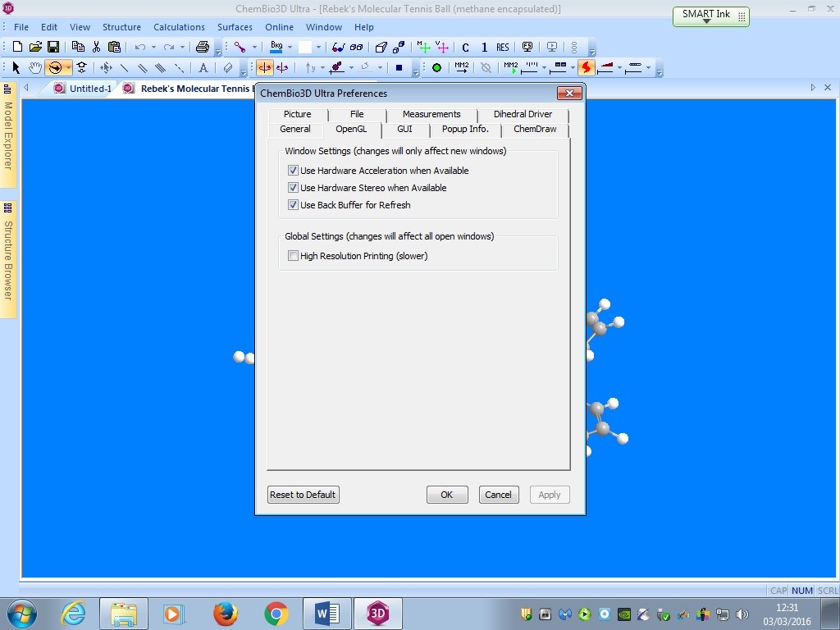Toggle residue labels RES icon
The image size is (840, 630).
point(503,47)
